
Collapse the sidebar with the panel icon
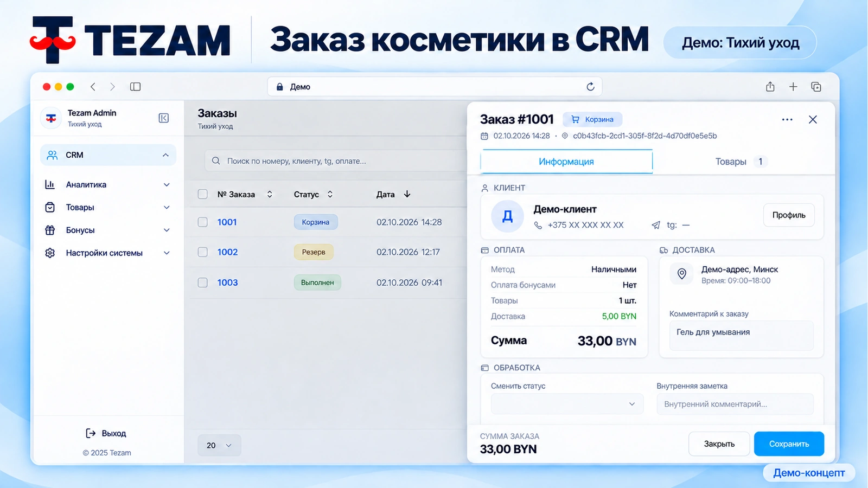click(x=163, y=118)
